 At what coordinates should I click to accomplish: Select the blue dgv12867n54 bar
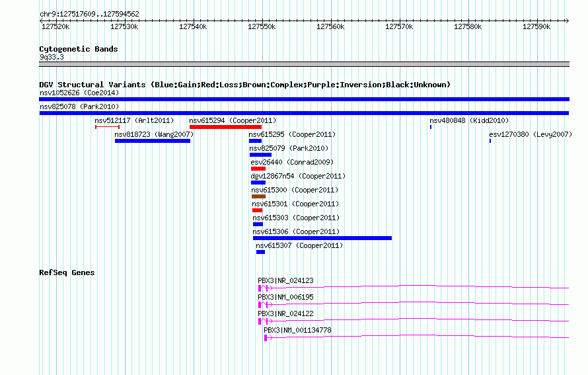(258, 183)
